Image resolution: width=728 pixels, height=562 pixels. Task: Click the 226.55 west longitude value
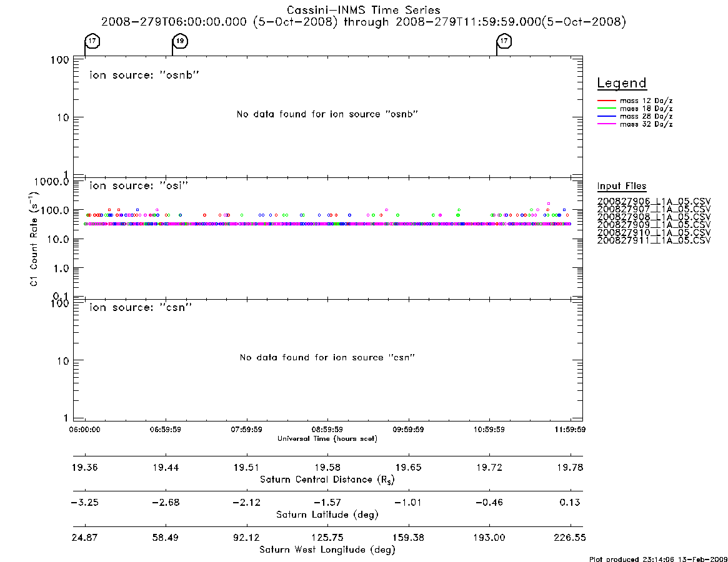pos(570,538)
